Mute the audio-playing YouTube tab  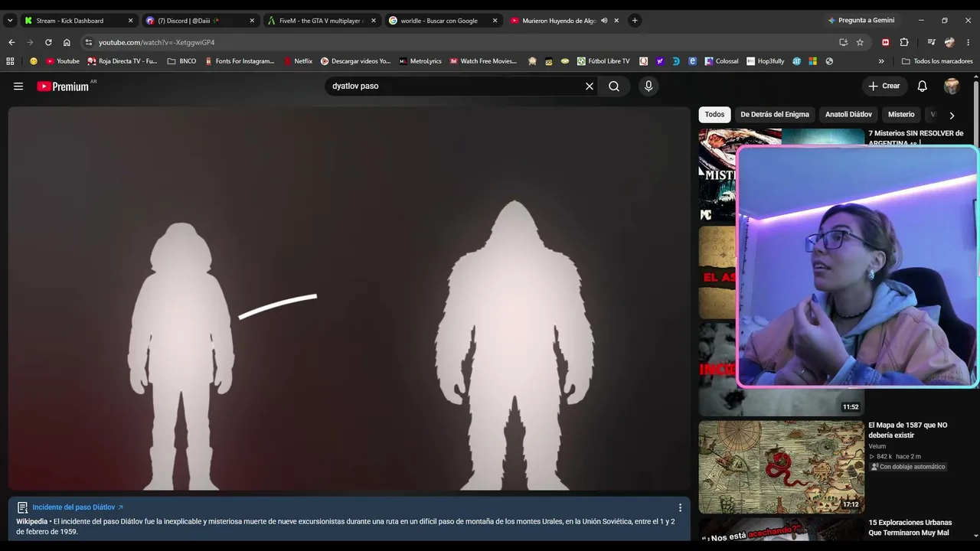point(604,21)
